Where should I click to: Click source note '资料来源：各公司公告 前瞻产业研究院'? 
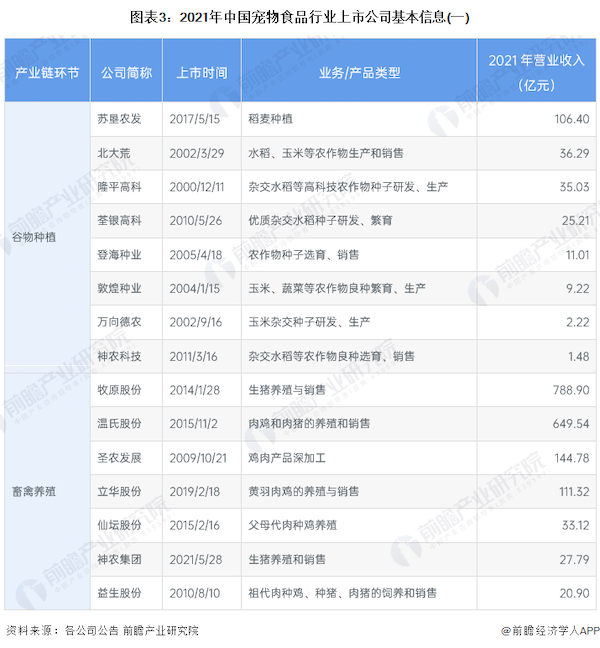[x=102, y=631]
